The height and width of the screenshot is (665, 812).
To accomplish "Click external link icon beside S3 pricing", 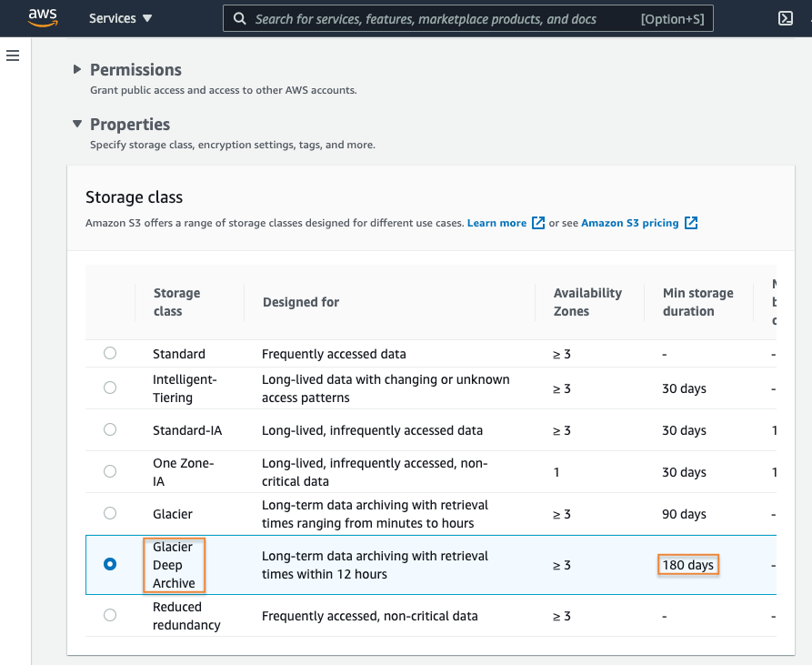I will tap(691, 223).
